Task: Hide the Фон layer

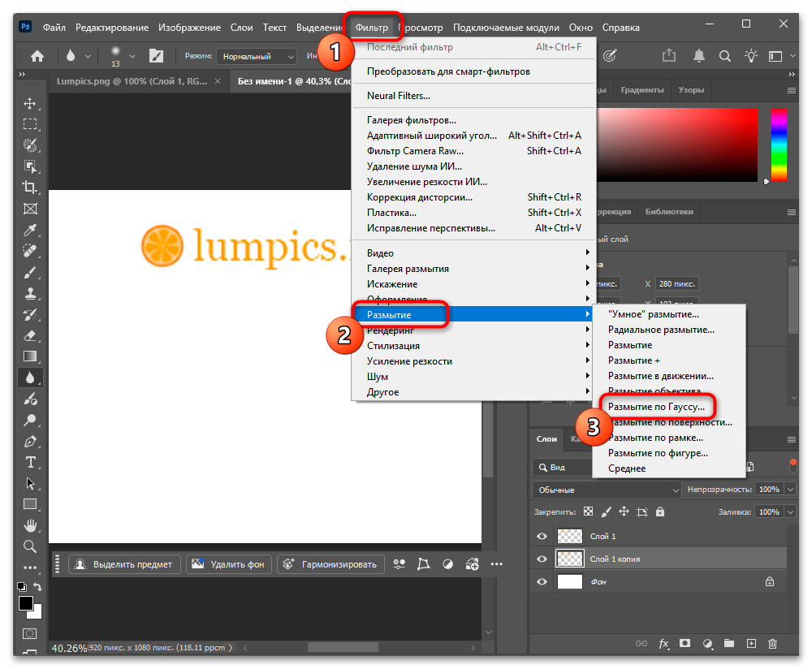Action: click(542, 581)
